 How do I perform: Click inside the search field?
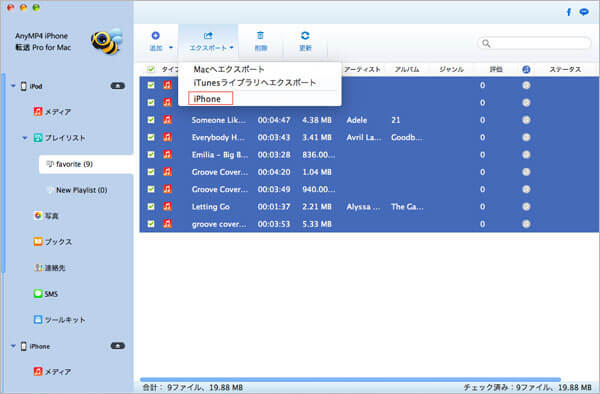pyautogui.click(x=534, y=43)
